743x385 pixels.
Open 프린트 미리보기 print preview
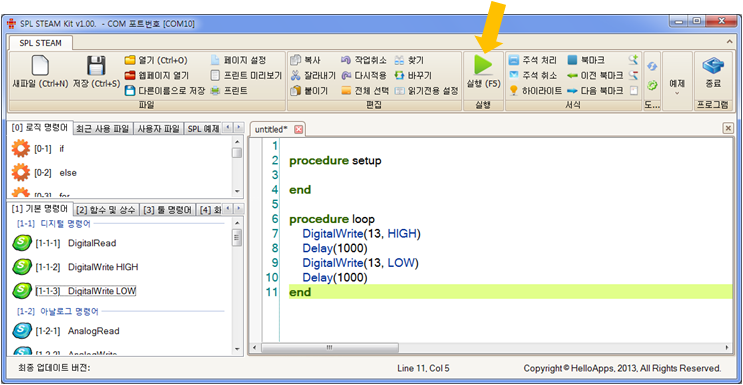(x=246, y=75)
